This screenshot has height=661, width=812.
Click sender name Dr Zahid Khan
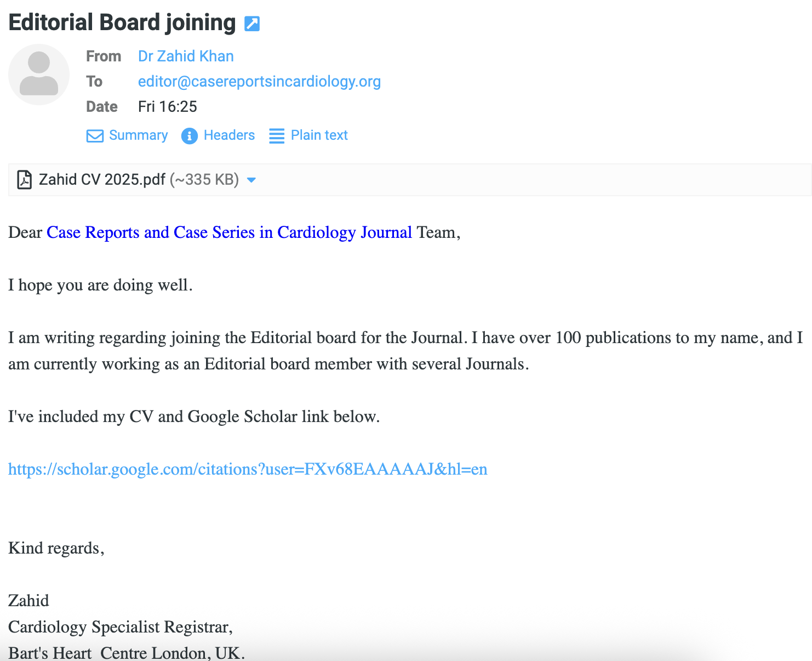[x=186, y=56]
